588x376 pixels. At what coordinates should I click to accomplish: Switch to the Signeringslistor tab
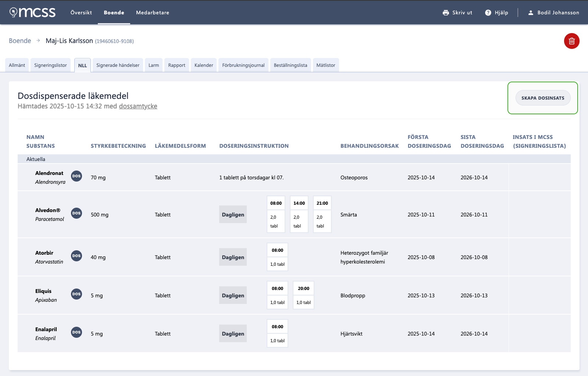(50, 65)
